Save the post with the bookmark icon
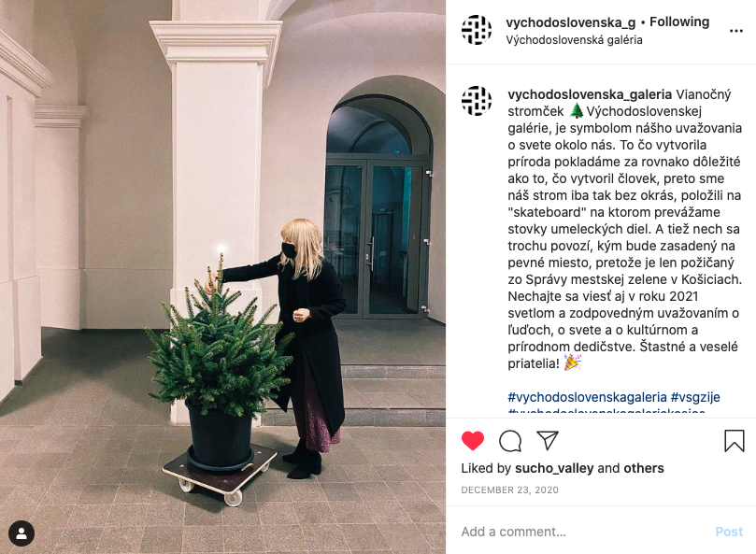This screenshot has width=756, height=554. point(735,440)
